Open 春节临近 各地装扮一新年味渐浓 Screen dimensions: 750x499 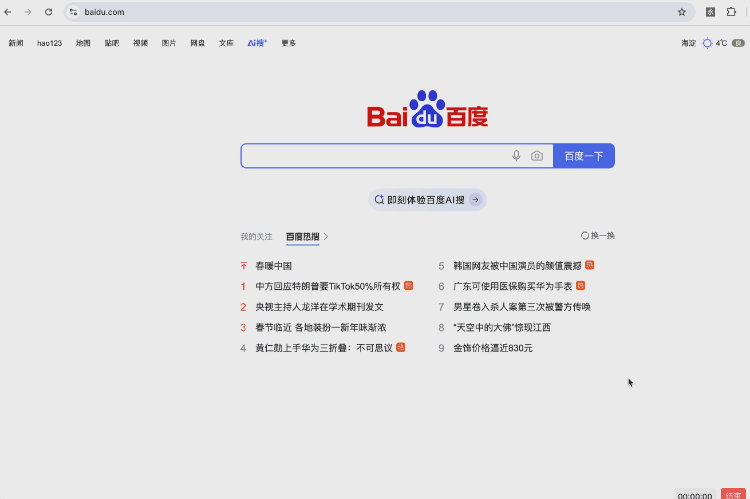pyautogui.click(x=320, y=327)
